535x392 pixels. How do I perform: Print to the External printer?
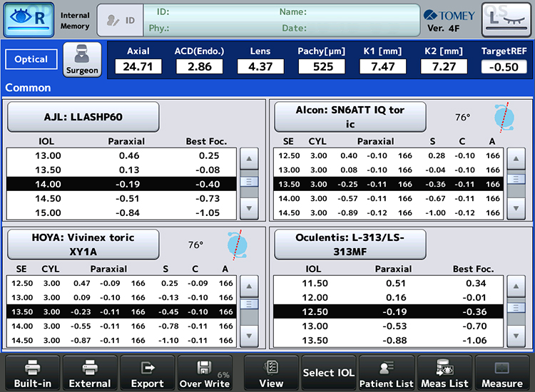pos(90,373)
